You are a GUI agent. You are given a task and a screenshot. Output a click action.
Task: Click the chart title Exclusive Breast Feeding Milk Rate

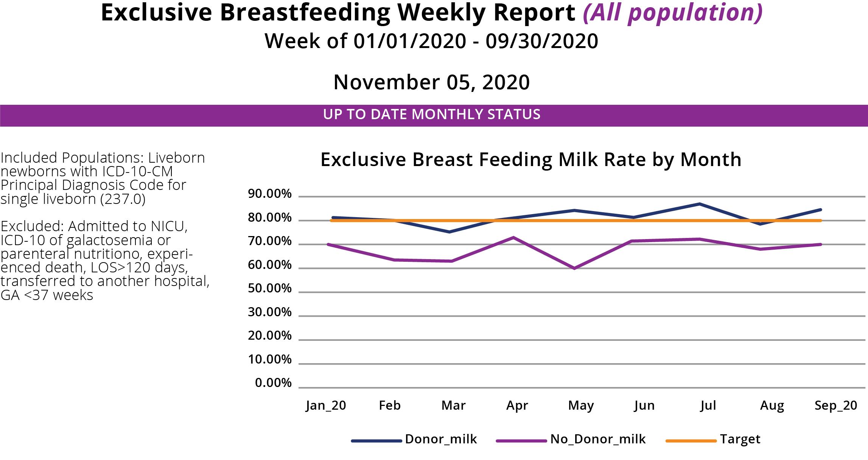point(531,160)
